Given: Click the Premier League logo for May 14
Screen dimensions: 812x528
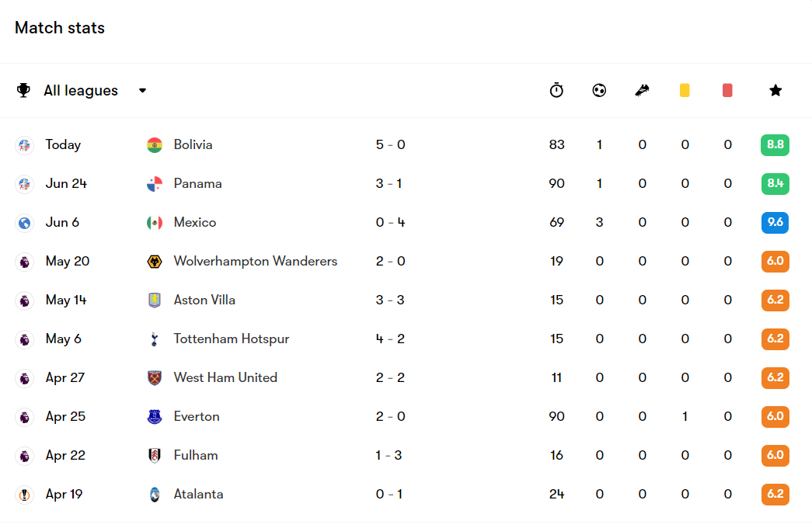Looking at the screenshot, I should pyautogui.click(x=24, y=300).
